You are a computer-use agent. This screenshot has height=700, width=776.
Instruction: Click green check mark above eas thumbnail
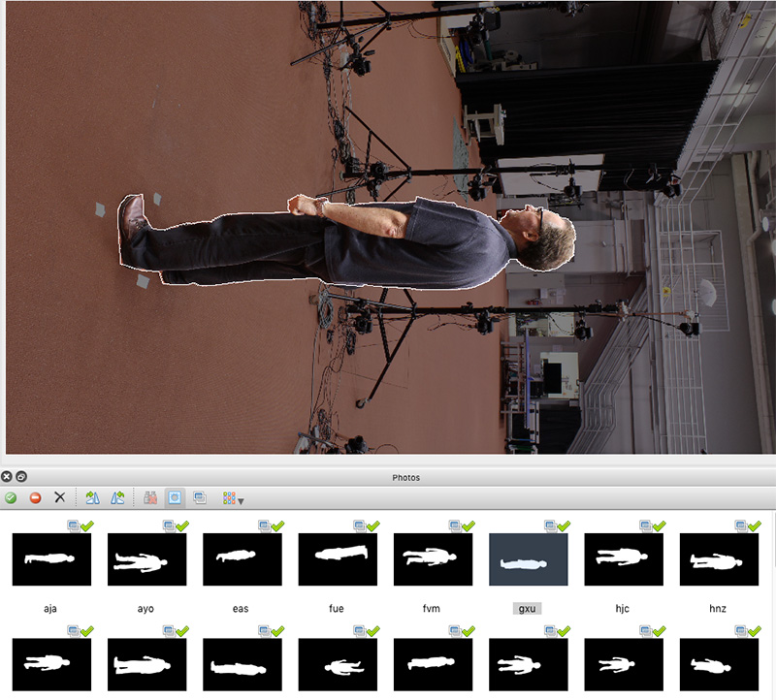coord(277,525)
